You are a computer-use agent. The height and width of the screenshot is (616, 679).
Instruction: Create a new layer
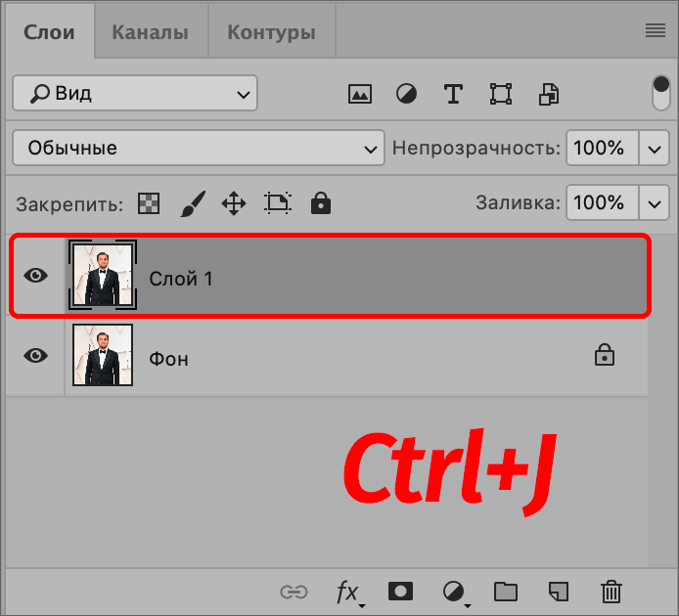559,592
